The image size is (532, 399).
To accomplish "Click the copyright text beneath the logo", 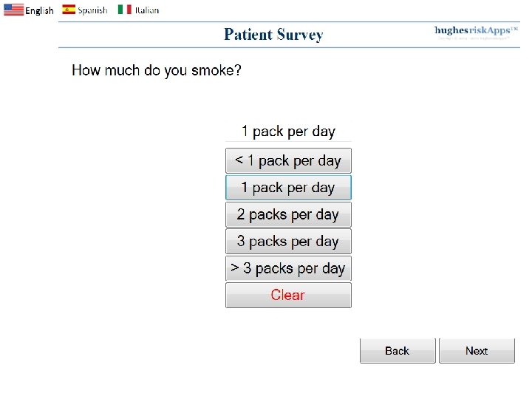I will 476,39.
